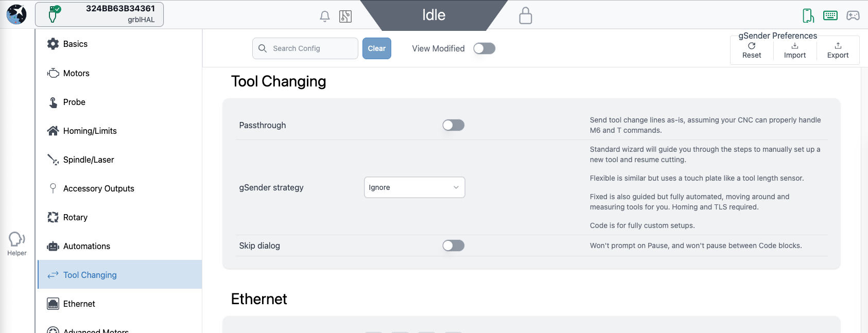Open the toolpath icon next to the bell
Screen dimensions: 868x333
coord(345,16)
